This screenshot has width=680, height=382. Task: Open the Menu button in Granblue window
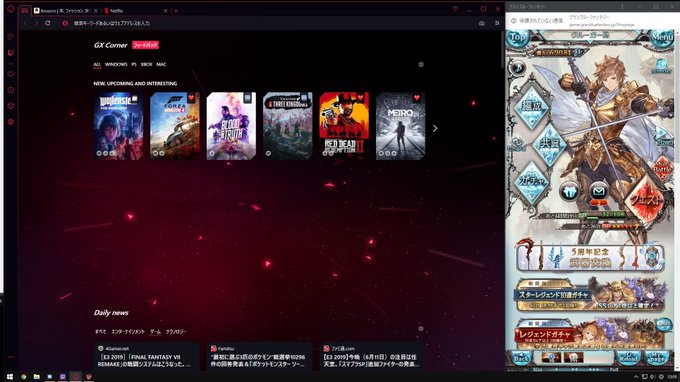(662, 38)
